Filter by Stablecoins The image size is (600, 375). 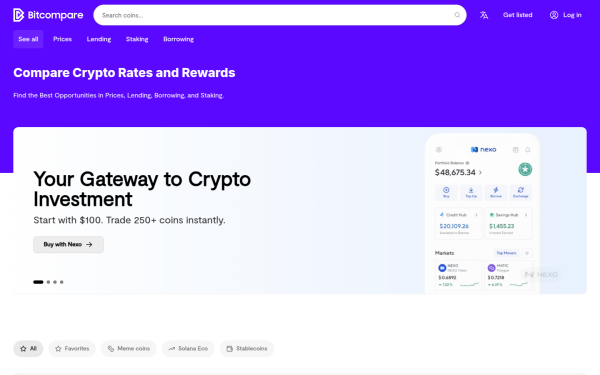[x=247, y=349]
